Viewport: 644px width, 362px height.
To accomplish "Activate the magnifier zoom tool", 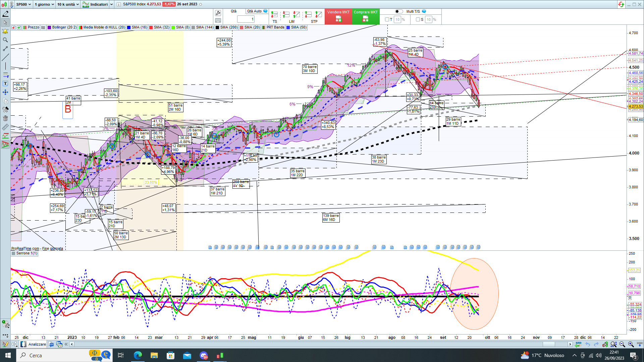I will pos(5,40).
